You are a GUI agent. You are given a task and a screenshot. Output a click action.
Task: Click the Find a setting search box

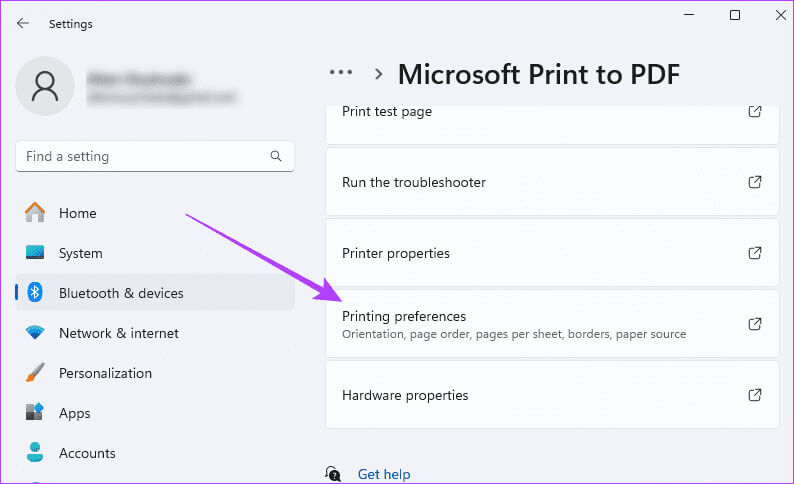(155, 156)
